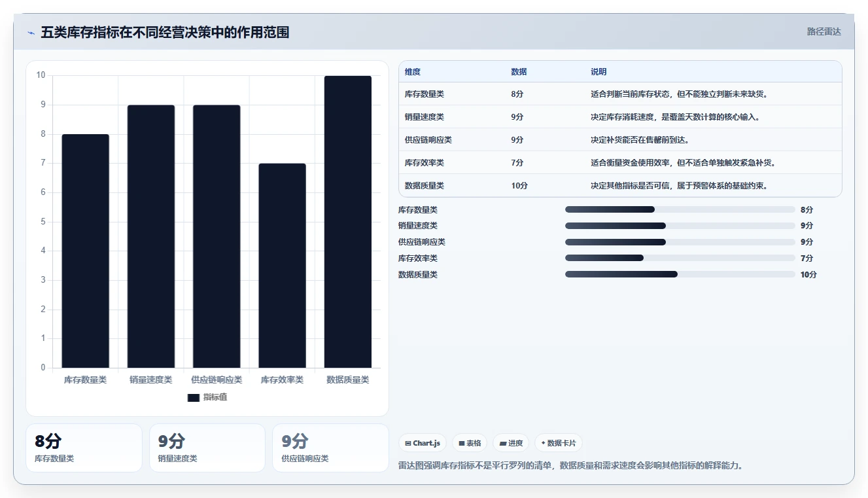Click the 数据质量类 progress bar

[680, 274]
